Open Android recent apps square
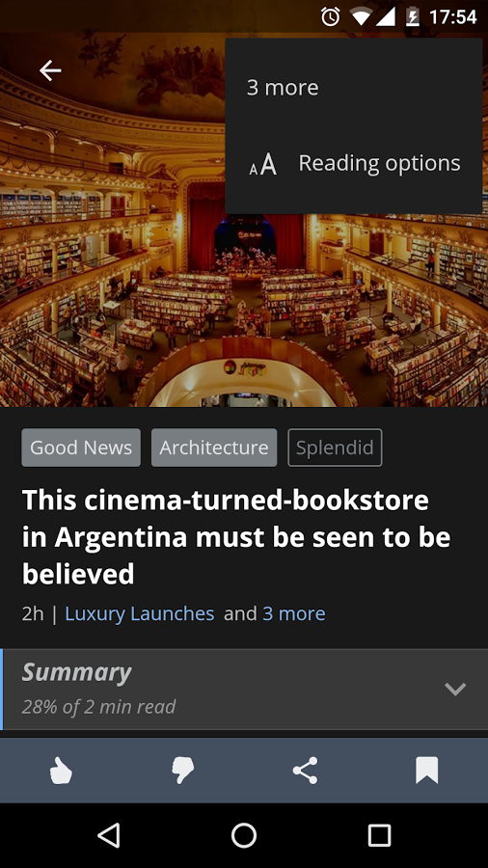Viewport: 488px width, 868px height. click(380, 835)
